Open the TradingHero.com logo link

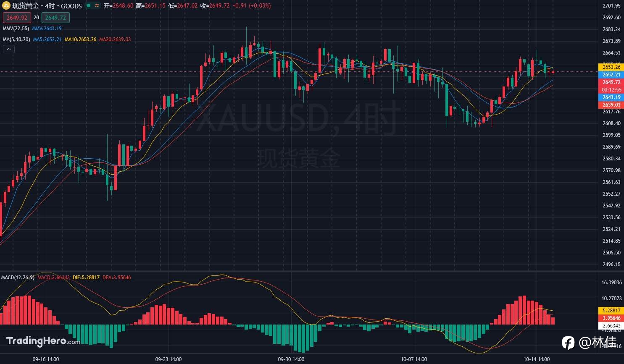click(43, 341)
